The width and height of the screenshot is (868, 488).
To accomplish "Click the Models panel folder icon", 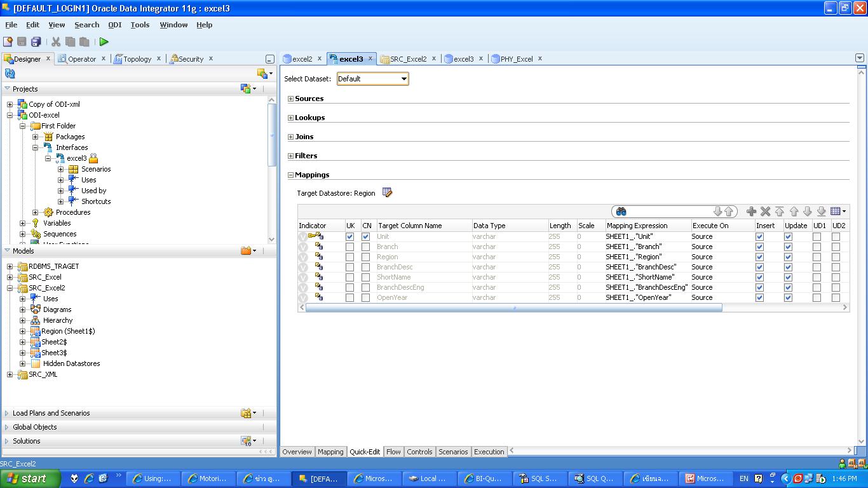I will 248,250.
